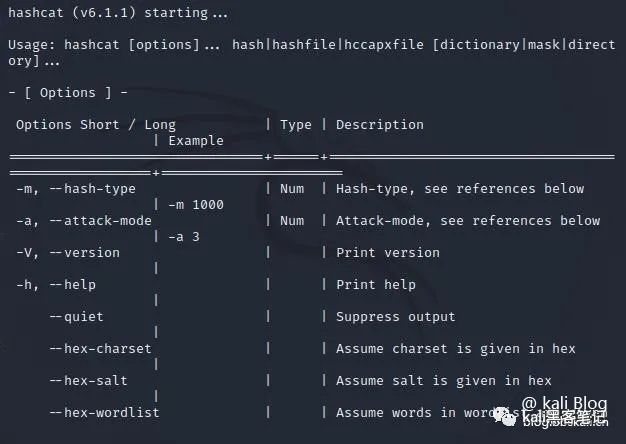Image resolution: width=626 pixels, height=444 pixels.
Task: Click the 'Print version' description text
Action: (388, 253)
